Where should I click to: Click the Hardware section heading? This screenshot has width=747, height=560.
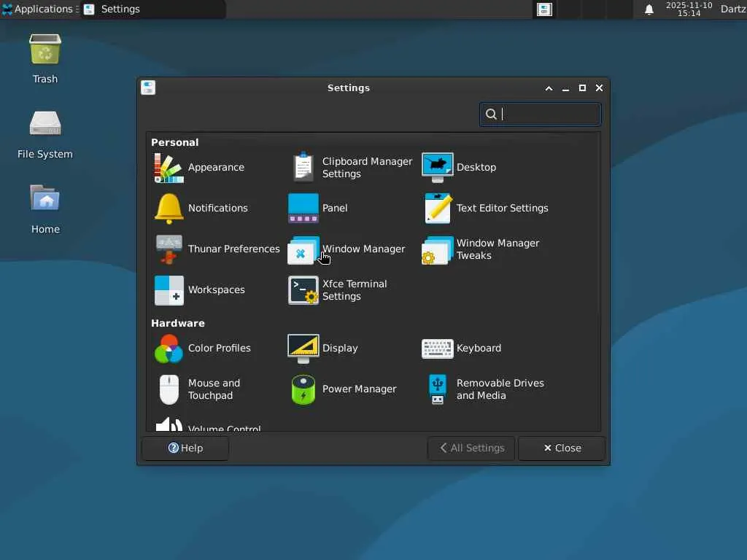pos(178,323)
